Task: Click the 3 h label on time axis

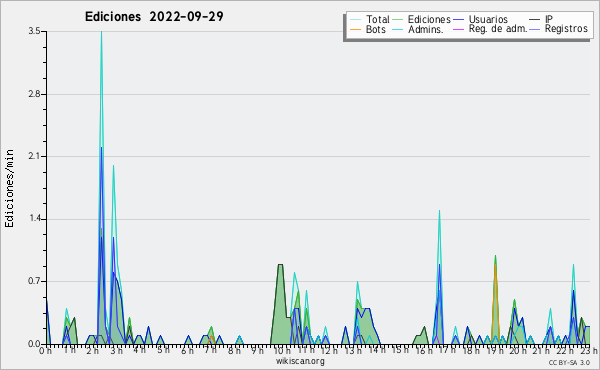Action: 116,350
